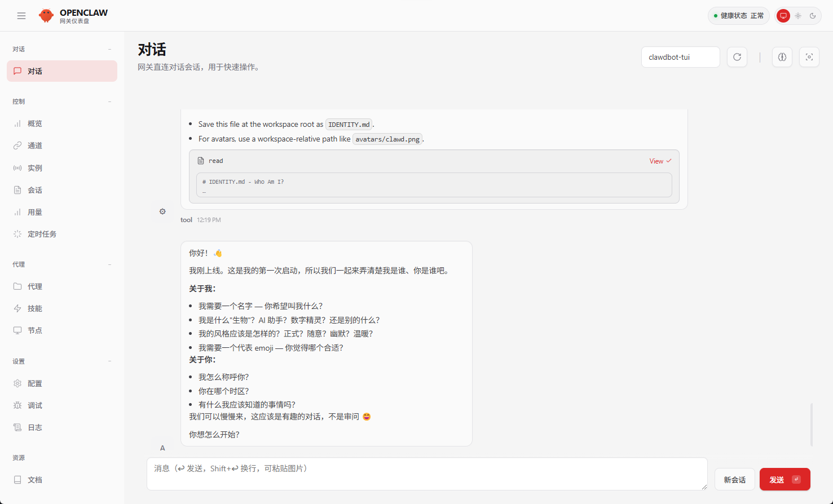Expand the read tool View link

(x=660, y=161)
